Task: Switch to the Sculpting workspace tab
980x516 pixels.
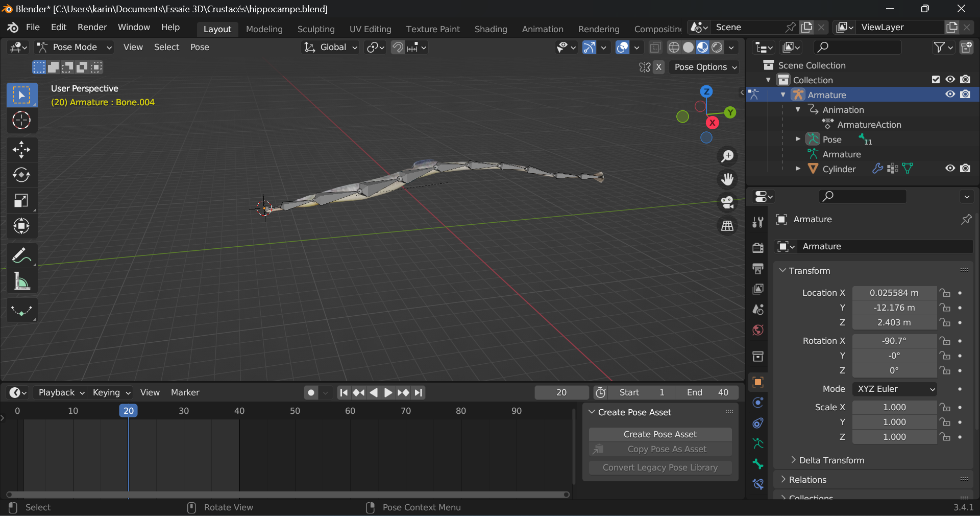Action: [x=316, y=29]
